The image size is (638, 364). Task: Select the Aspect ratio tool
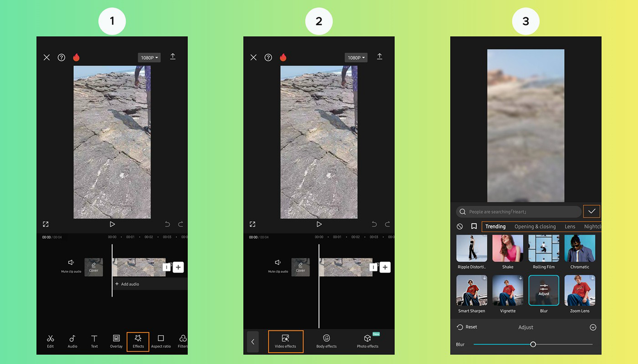[x=160, y=342]
